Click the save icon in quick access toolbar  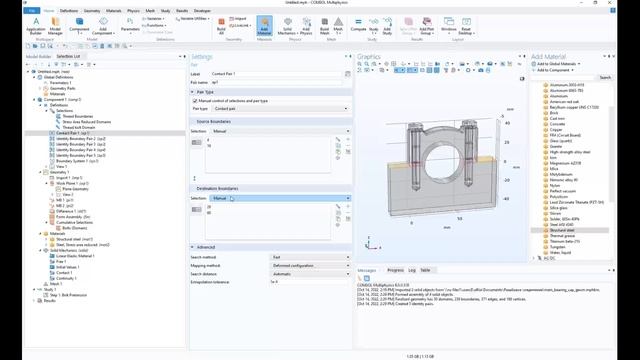[42, 46]
